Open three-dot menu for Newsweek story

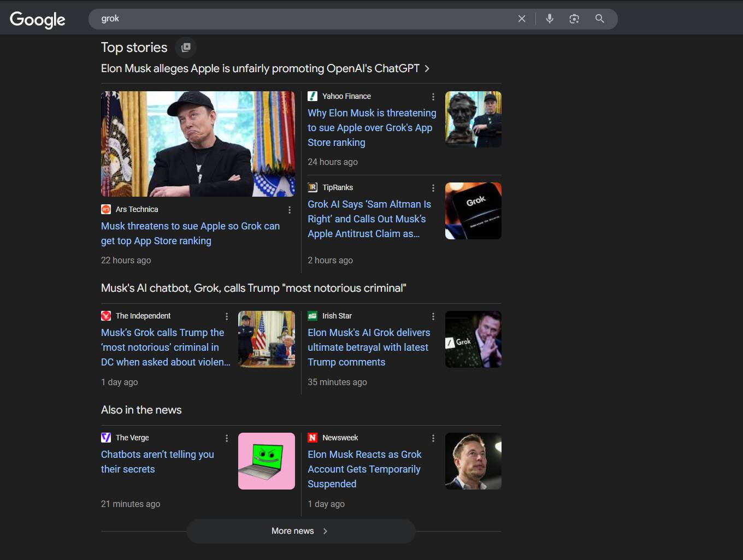(433, 438)
